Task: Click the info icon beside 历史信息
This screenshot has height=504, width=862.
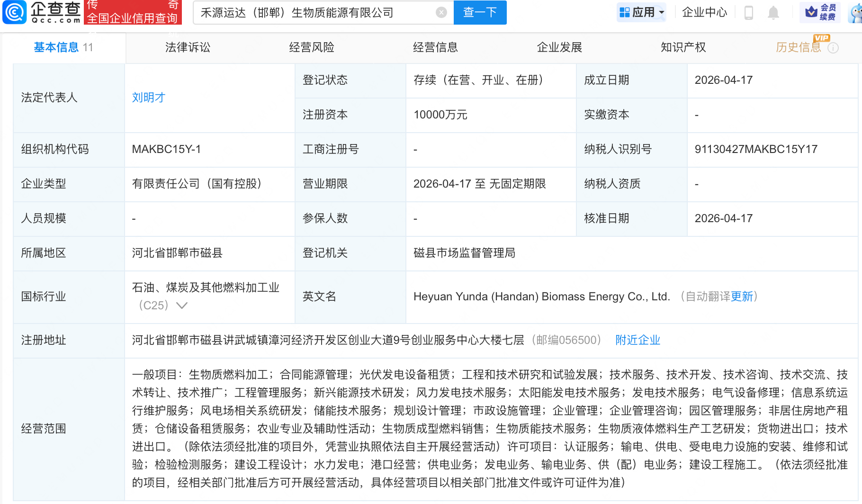Action: point(833,48)
